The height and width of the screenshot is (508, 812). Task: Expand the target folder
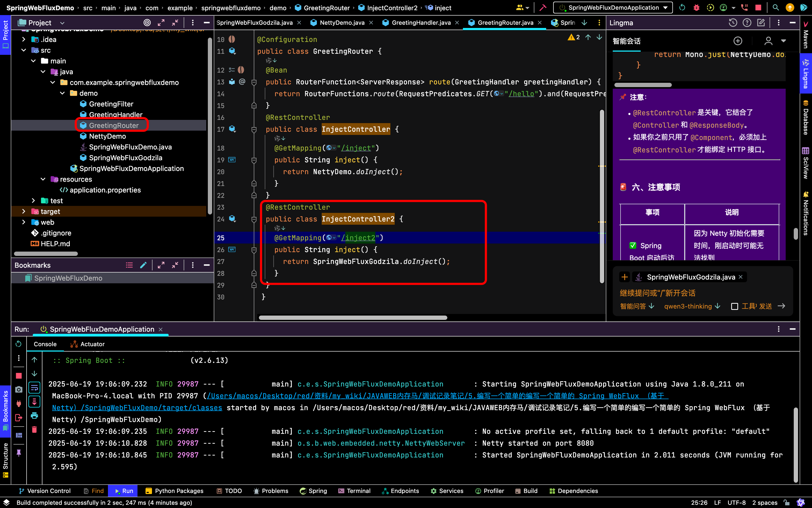[x=23, y=211]
